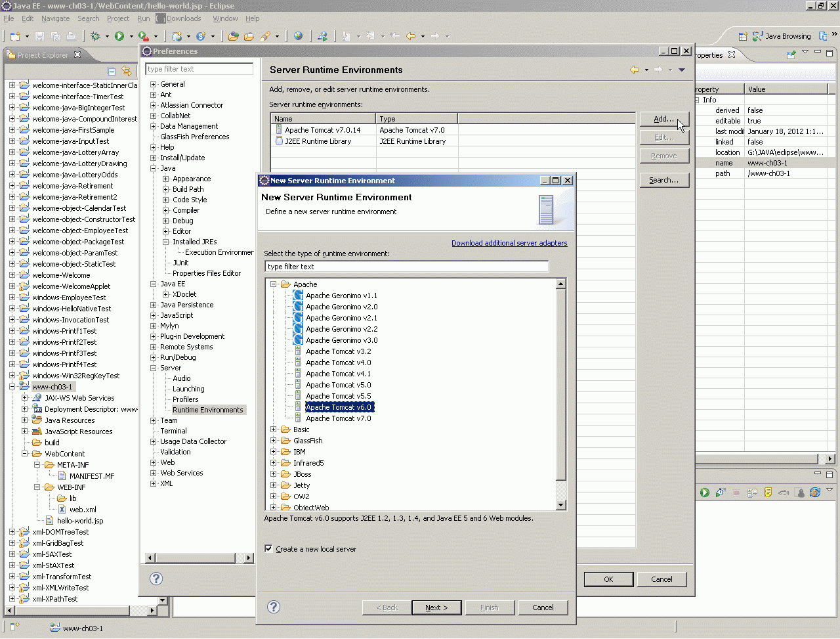840x639 pixels.
Task: Click the Preferences tree filter text field
Action: pos(199,69)
